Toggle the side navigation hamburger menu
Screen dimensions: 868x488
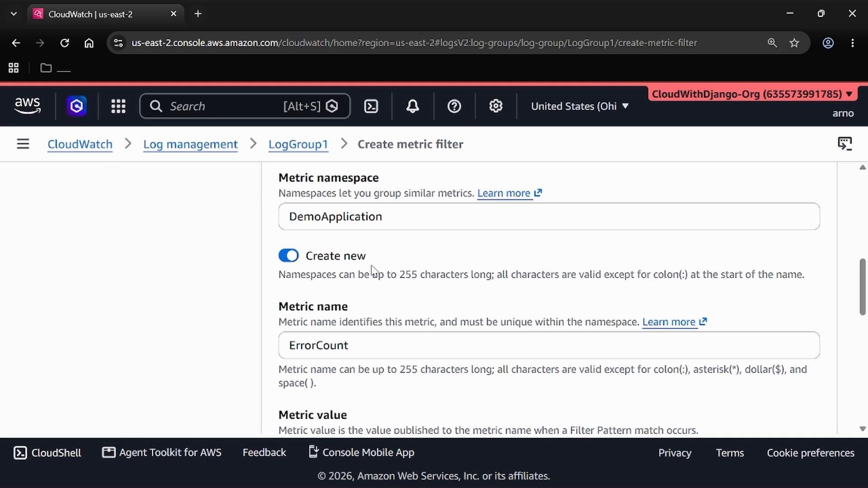pos(23,144)
